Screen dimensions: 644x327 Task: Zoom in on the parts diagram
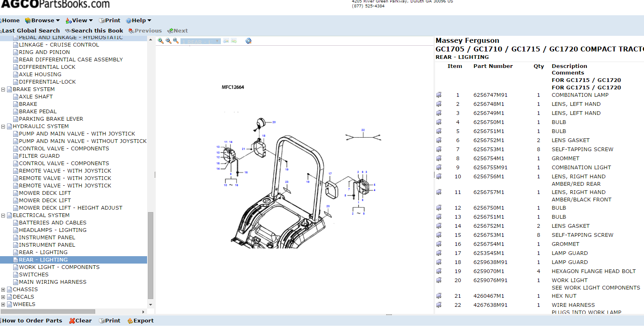161,41
